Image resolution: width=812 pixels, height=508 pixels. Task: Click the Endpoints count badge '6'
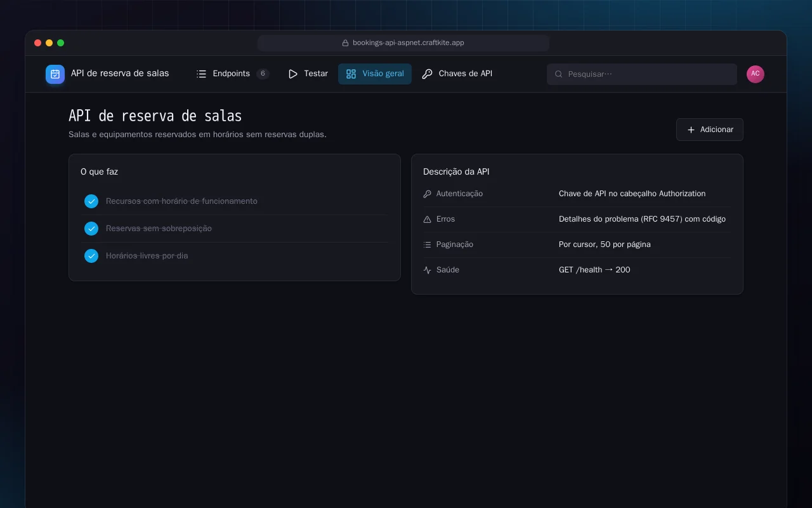pyautogui.click(x=263, y=74)
